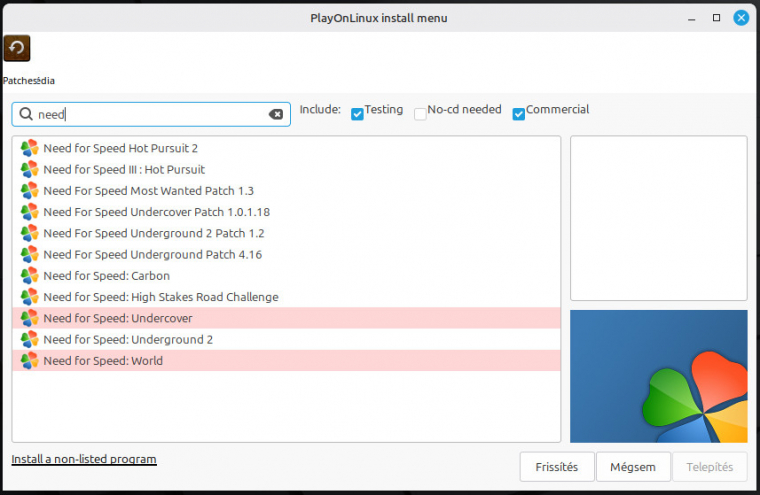Click the icon beside Need for Speed: Carbon
The image size is (760, 495).
[29, 275]
